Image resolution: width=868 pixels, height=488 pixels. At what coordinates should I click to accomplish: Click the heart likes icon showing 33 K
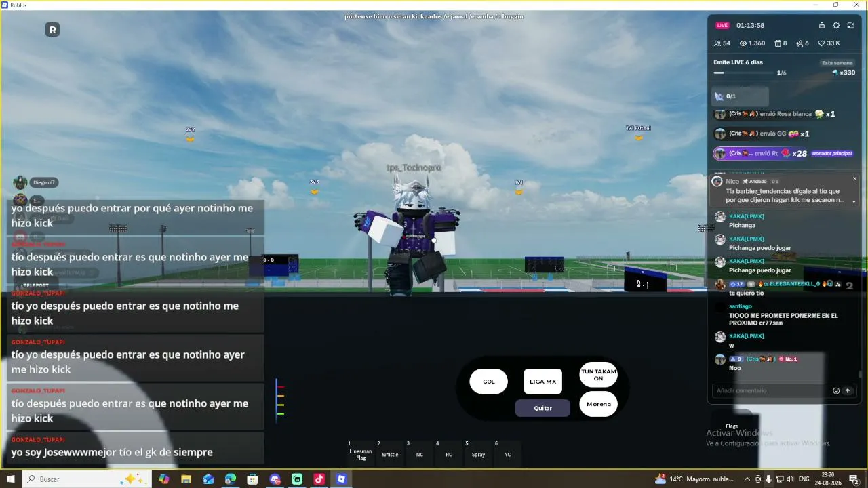point(822,43)
